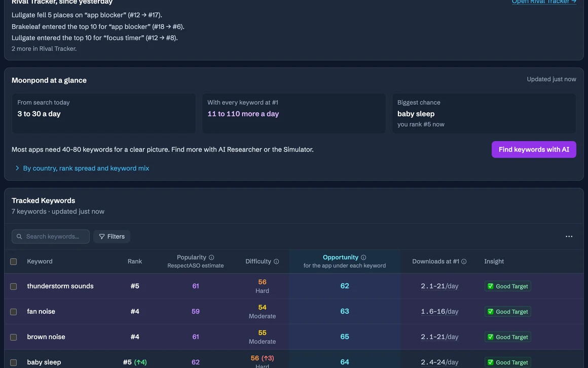Click the Lullgate fell 5 places line
588x368 pixels.
tap(87, 15)
